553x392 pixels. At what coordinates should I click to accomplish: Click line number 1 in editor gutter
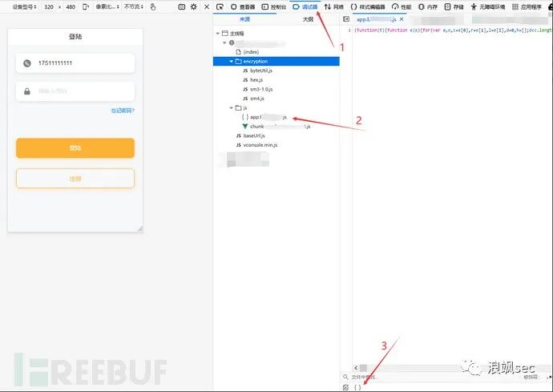point(349,30)
